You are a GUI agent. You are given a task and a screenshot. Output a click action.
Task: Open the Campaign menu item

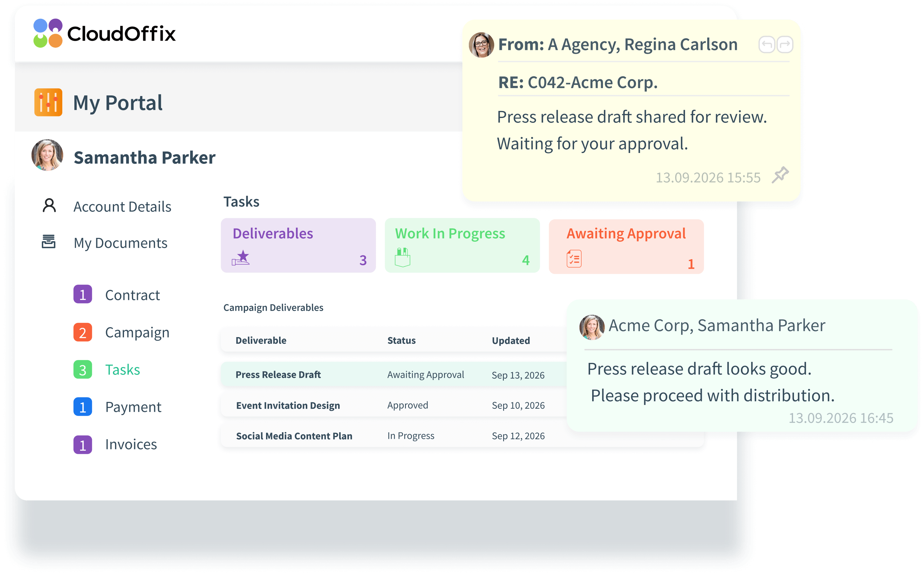point(137,332)
